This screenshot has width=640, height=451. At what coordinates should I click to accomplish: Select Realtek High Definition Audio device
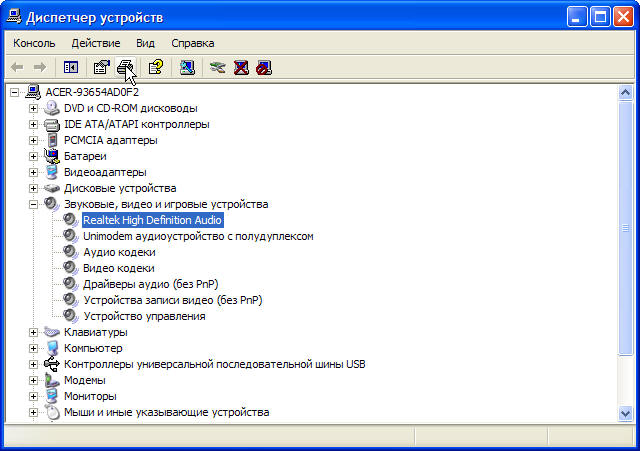coord(153,220)
